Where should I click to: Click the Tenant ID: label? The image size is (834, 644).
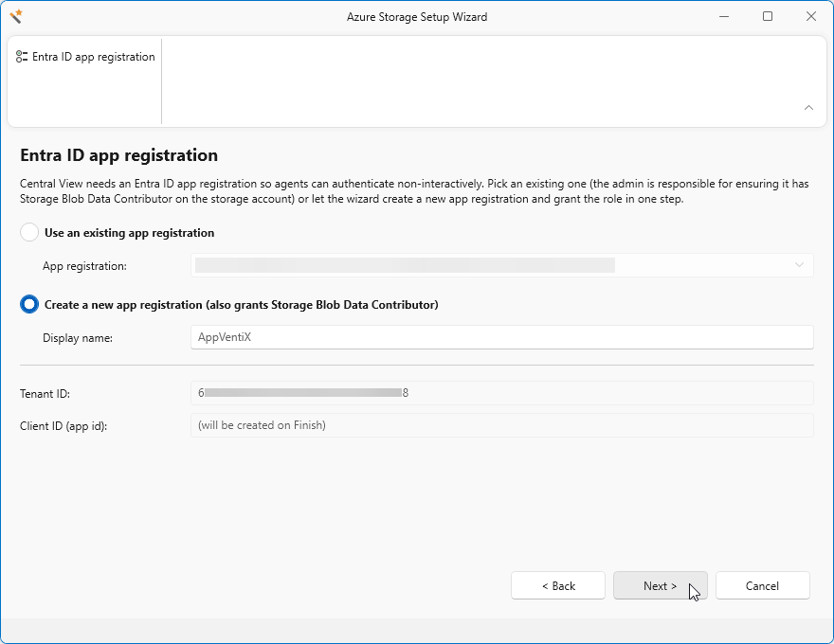click(45, 394)
